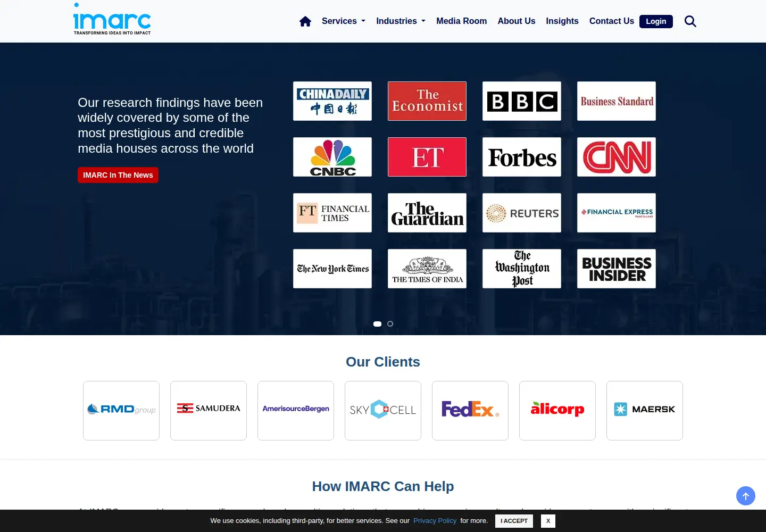Click the CNN logo tile
Viewport: 766px width, 532px height.
[617, 157]
